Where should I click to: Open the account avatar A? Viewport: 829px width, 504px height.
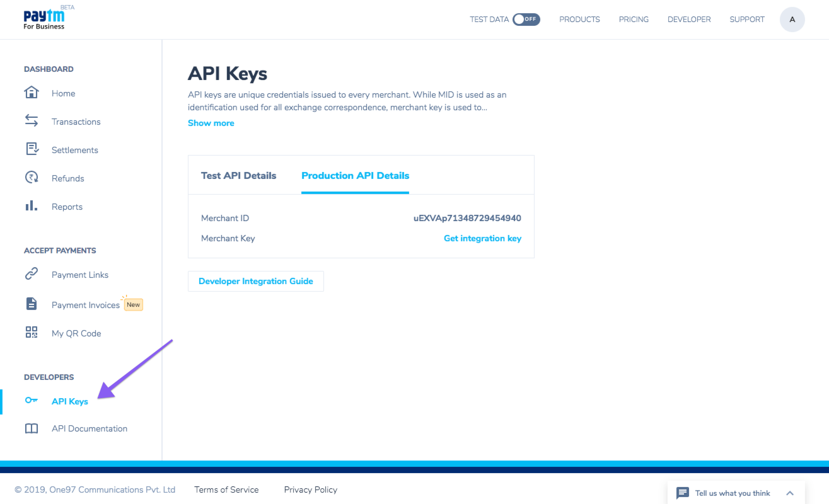792,20
